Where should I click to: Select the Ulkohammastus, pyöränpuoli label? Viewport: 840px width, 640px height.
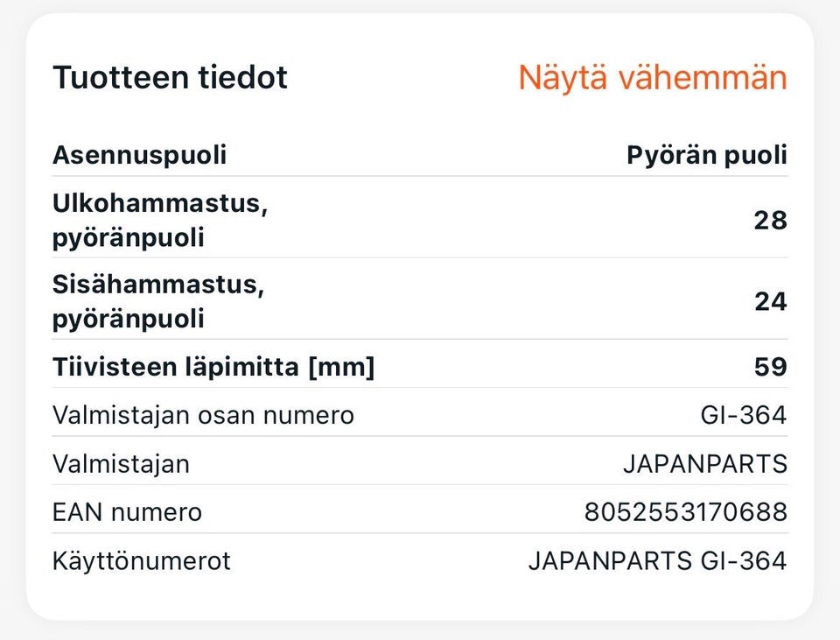[x=159, y=221]
